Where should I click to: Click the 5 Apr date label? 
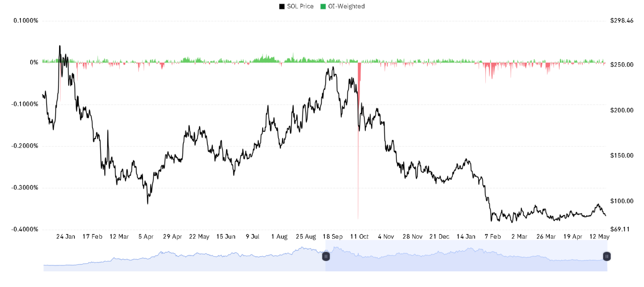click(146, 237)
